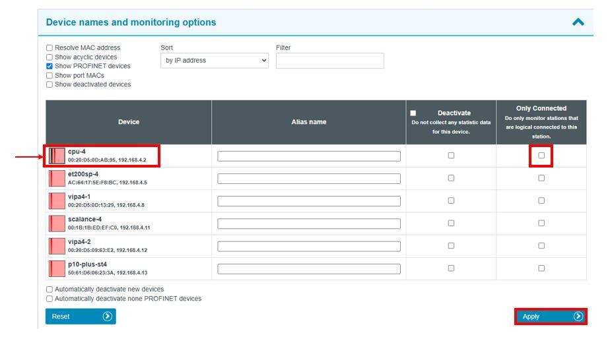Select the scalance-4 device name
The width and height of the screenshot is (610, 364).
[85, 219]
